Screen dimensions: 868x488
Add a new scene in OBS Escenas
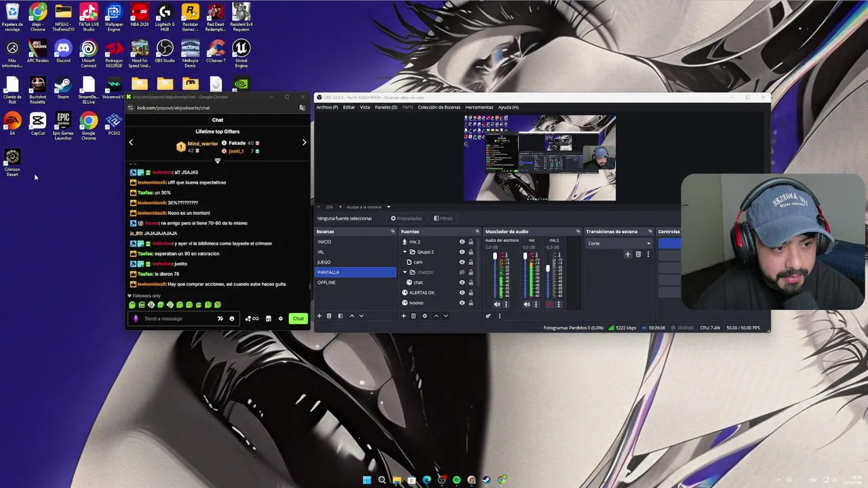(x=319, y=316)
